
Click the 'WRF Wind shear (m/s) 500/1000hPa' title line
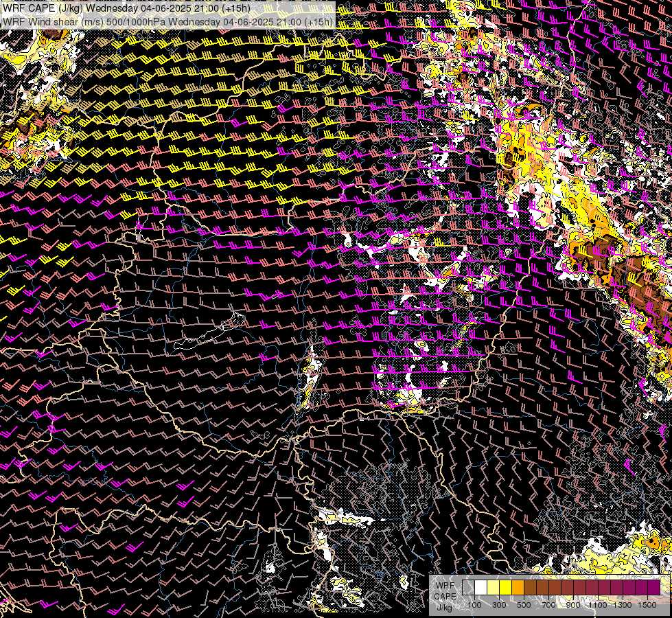click(167, 22)
